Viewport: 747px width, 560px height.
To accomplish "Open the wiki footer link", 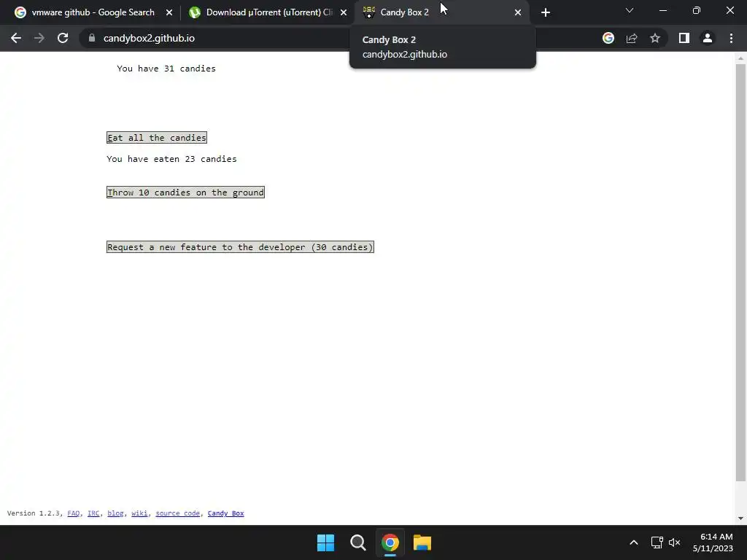I will (x=139, y=513).
